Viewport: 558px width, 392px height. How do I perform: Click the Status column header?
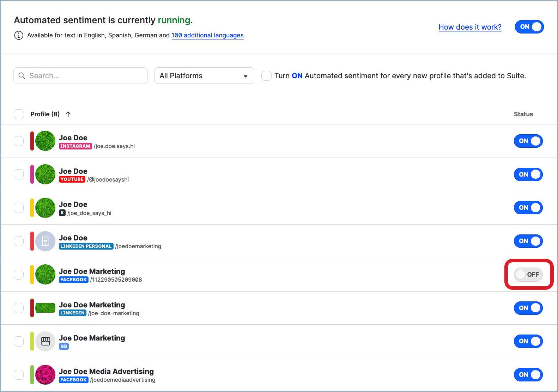click(x=523, y=114)
